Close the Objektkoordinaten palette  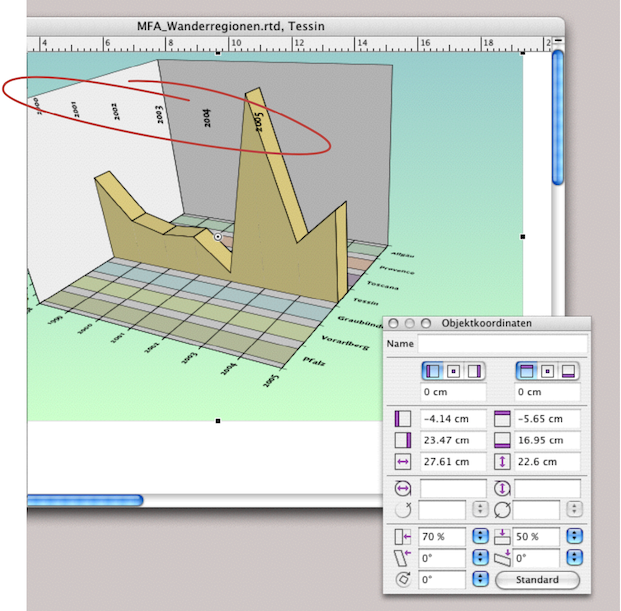tap(394, 324)
